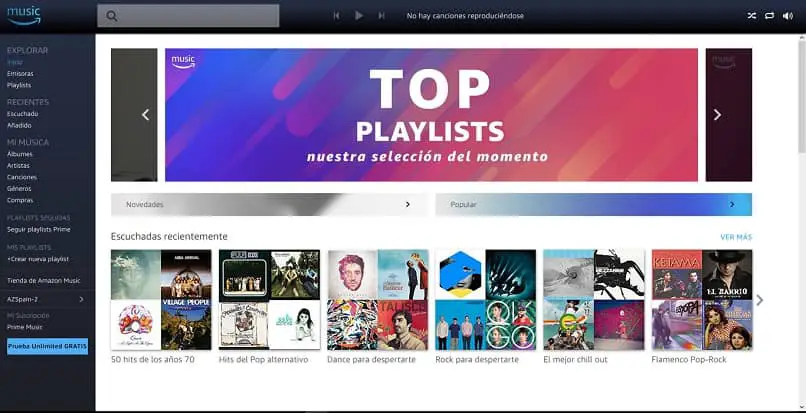The width and height of the screenshot is (806, 413).
Task: Toggle repeat mode
Action: click(770, 16)
